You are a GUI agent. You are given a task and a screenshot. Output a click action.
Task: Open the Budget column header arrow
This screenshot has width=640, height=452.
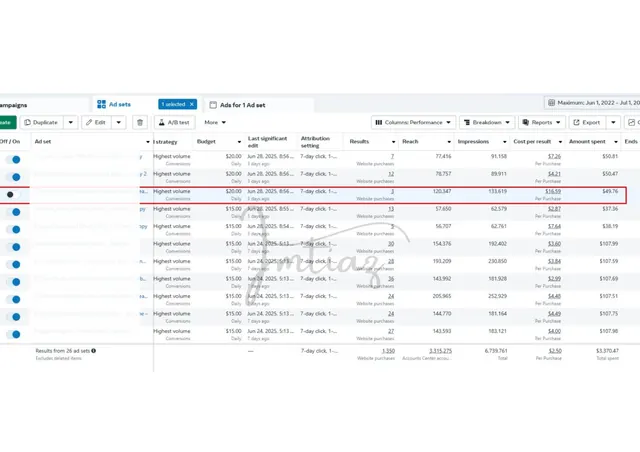[x=239, y=142]
